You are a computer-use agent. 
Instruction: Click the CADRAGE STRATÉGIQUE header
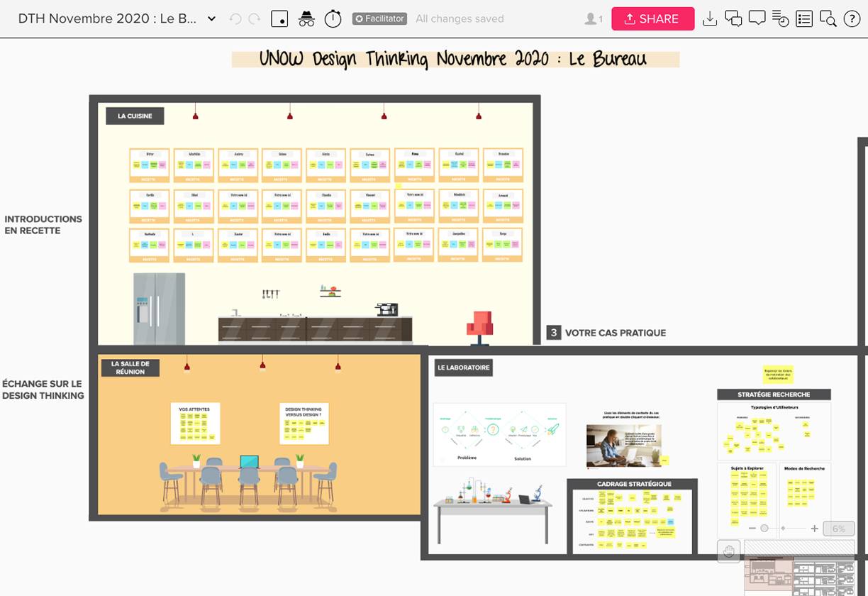[634, 484]
